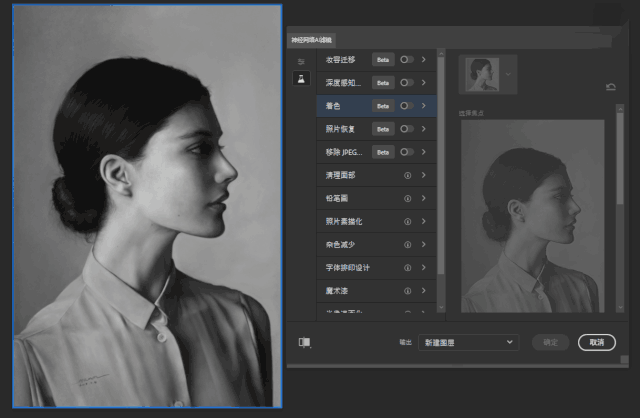Turn on the 照片恢复 toggle
This screenshot has width=640, height=418.
(406, 129)
